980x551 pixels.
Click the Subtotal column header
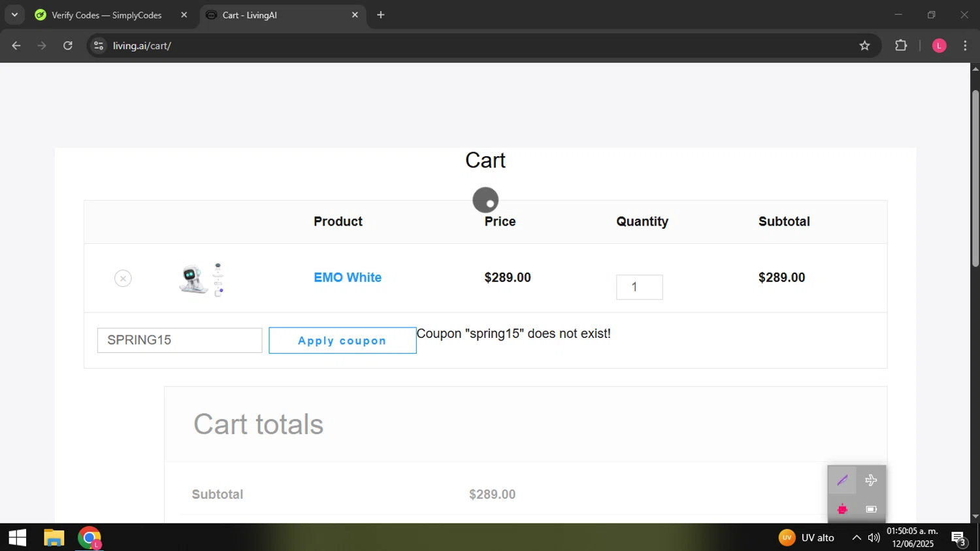784,222
